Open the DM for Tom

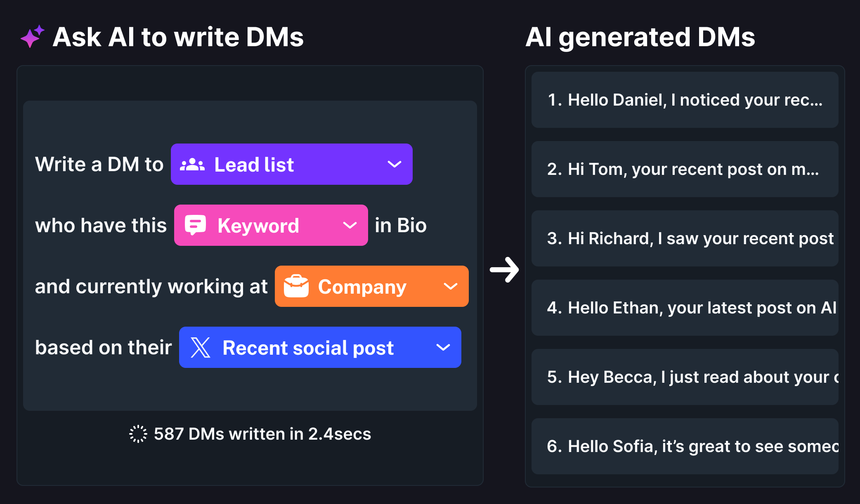point(685,169)
